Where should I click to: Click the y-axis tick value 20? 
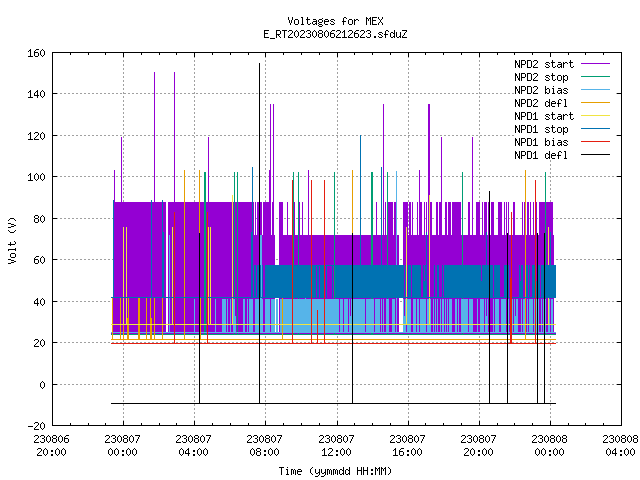pos(39,343)
